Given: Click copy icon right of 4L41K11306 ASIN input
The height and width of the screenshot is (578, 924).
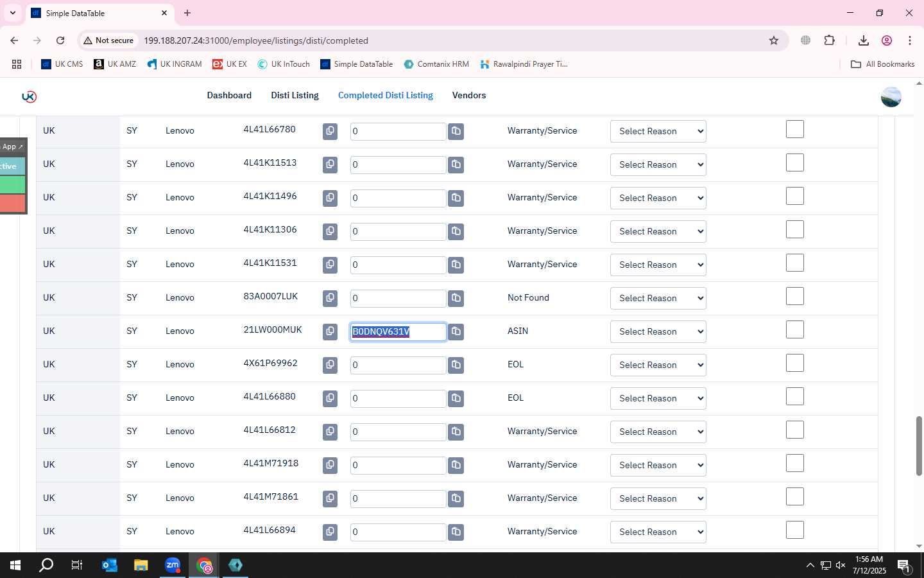Looking at the screenshot, I should click(x=456, y=231).
